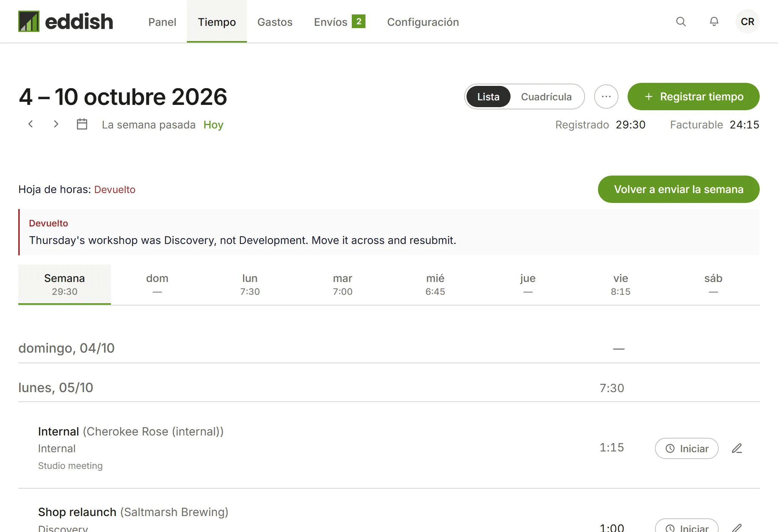
Task: Select the jue day tab
Action: click(x=528, y=284)
